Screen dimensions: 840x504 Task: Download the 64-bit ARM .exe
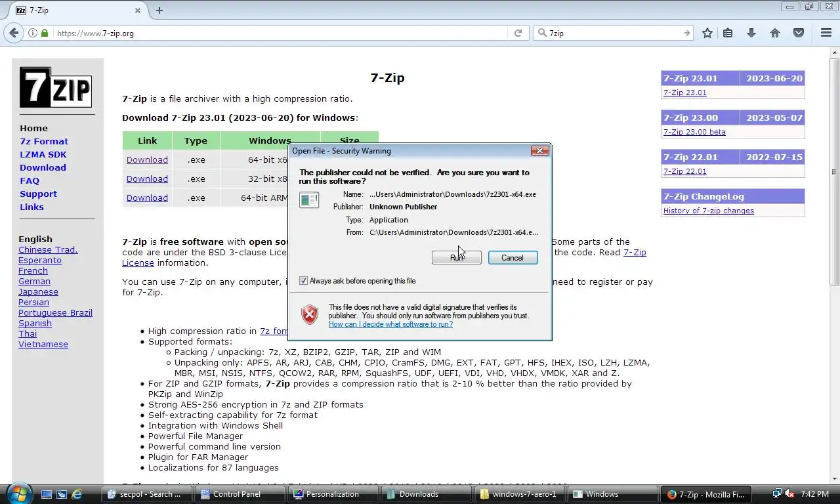click(x=147, y=198)
